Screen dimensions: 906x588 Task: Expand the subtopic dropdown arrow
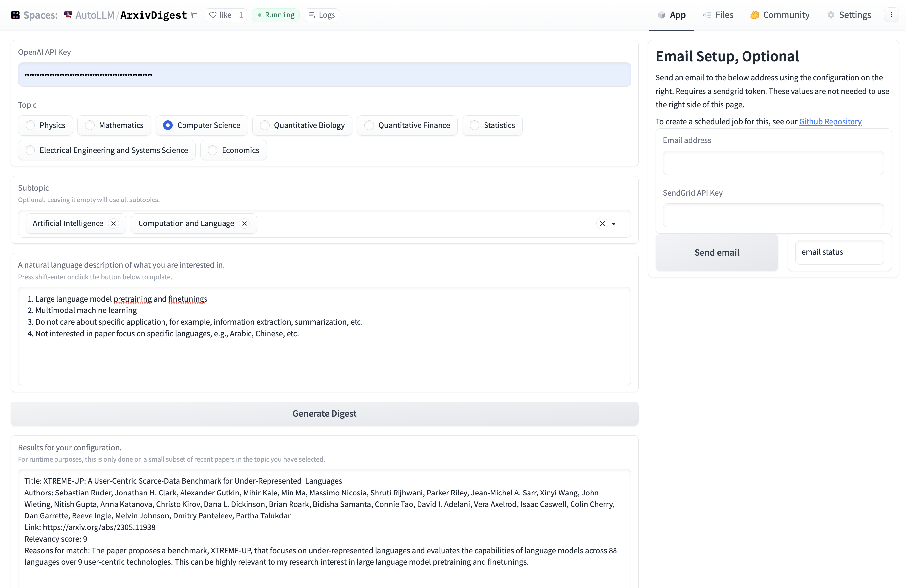pyautogui.click(x=614, y=224)
